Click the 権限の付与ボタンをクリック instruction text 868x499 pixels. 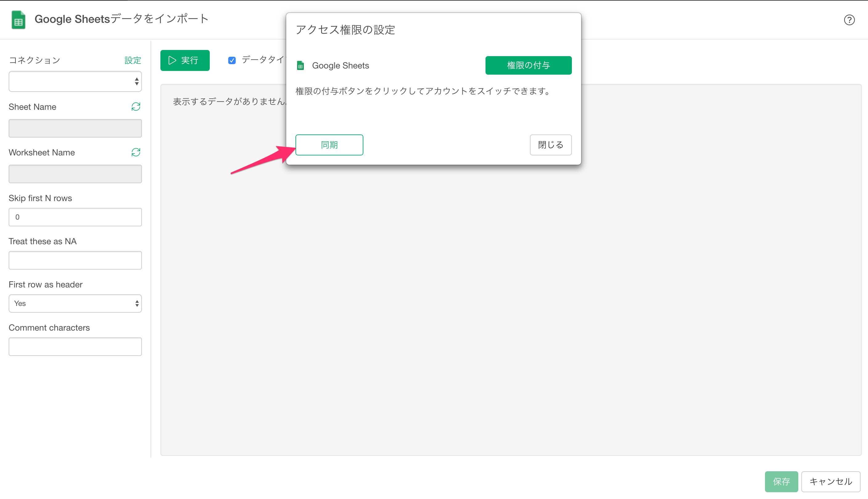coord(423,91)
